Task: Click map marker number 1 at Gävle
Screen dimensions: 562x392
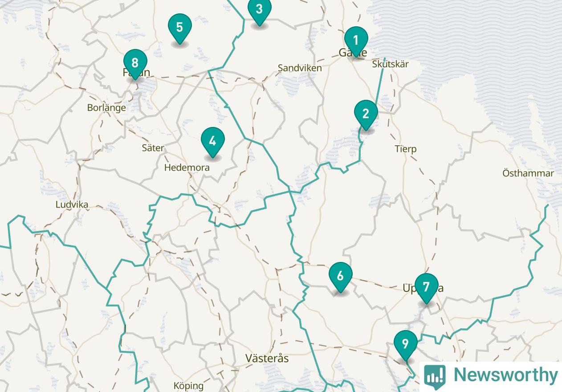Action: 356,42
